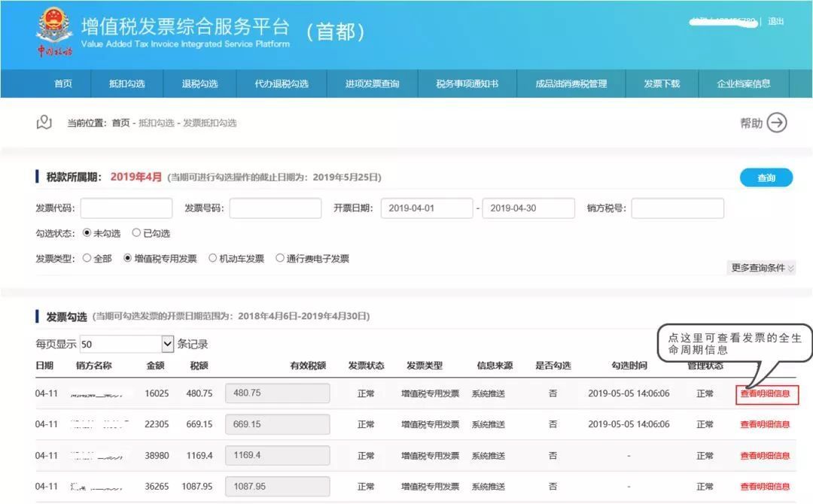Select the 已勾选 radio button
This screenshot has width=813, height=504.
click(x=137, y=232)
